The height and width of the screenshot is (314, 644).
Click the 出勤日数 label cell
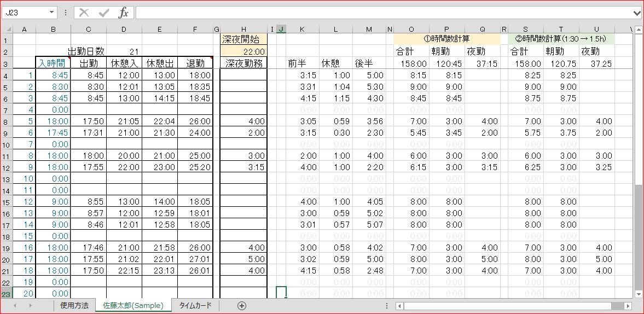pyautogui.click(x=86, y=51)
